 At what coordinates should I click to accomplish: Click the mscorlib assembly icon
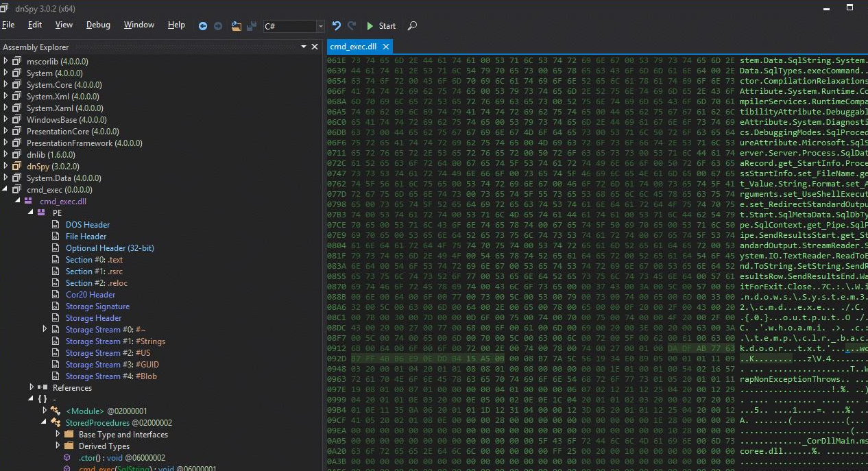pos(17,62)
